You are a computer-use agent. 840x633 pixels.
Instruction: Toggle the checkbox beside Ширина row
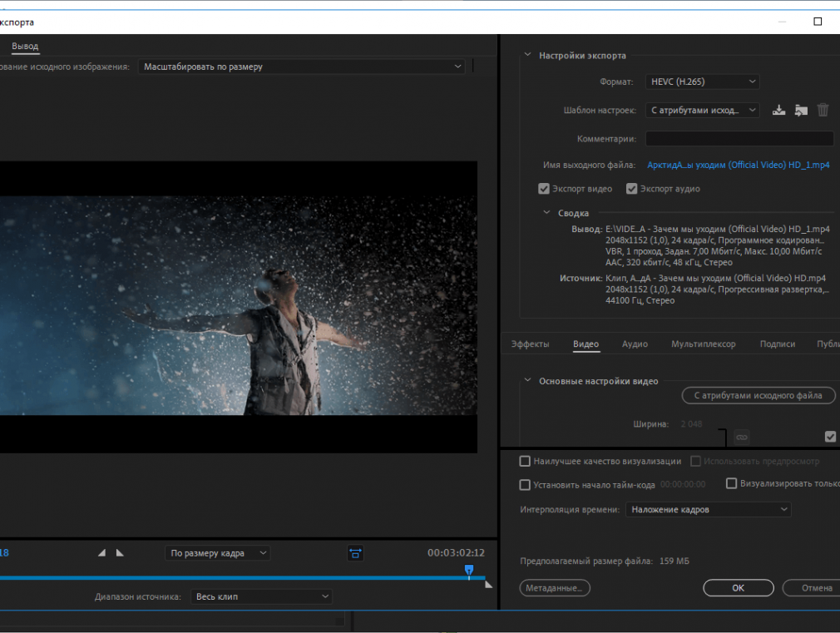[830, 437]
